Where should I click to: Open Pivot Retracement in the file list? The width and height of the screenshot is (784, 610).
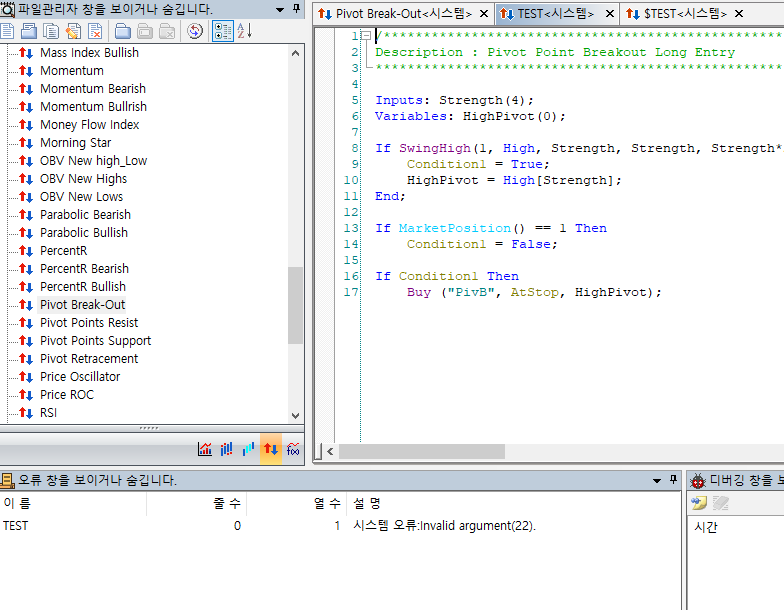(89, 359)
